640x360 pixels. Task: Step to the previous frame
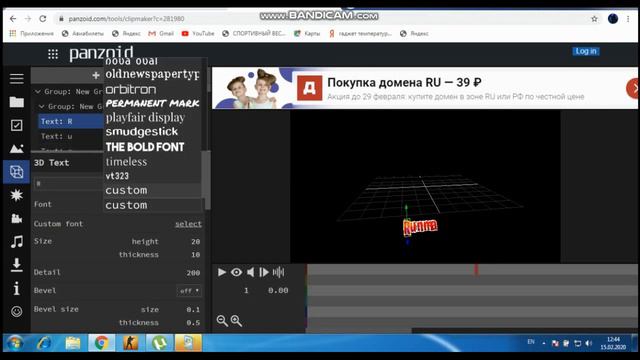click(251, 272)
